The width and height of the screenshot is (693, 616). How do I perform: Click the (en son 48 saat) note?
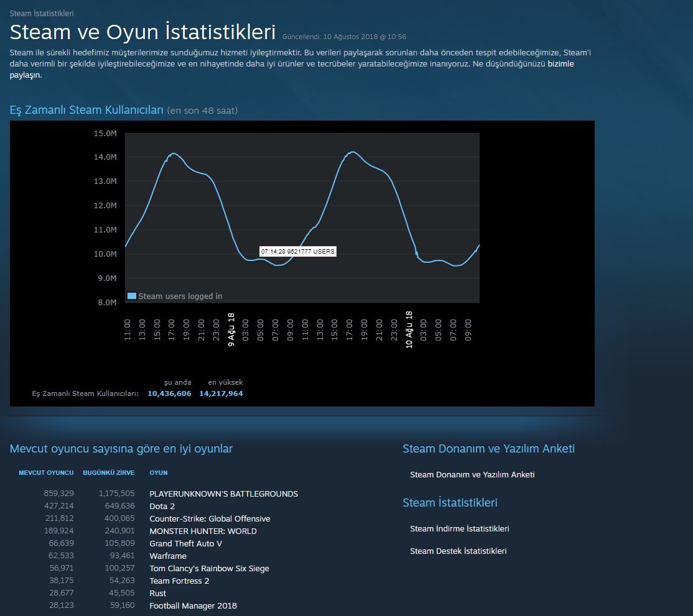point(202,111)
